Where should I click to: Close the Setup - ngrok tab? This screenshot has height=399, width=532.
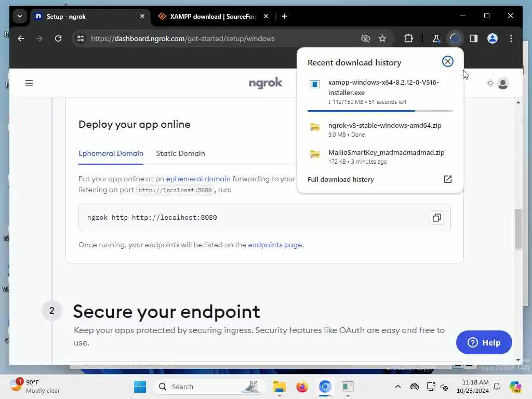pos(142,16)
